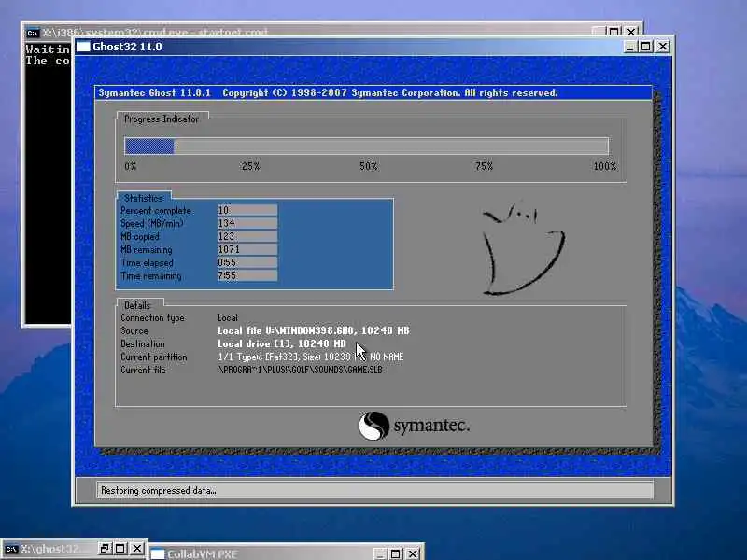747x560 pixels.
Task: Maximize the Ghost32 11.0 window
Action: point(645,47)
